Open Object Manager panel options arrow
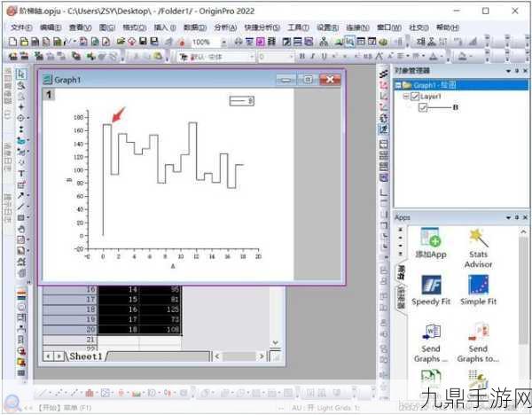The height and width of the screenshot is (415, 532). coord(508,71)
